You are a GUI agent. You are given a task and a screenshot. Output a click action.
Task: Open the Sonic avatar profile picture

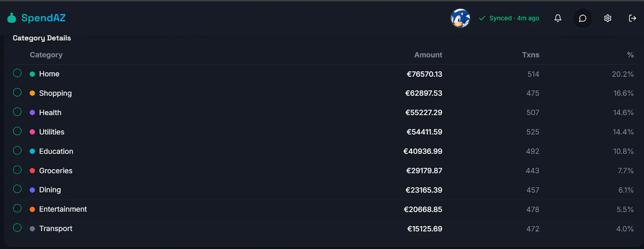point(460,18)
